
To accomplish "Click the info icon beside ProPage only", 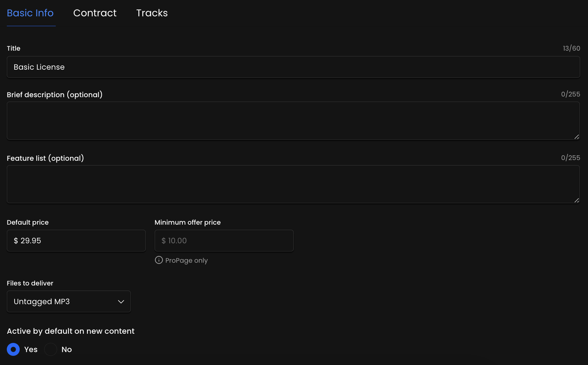I will [159, 260].
